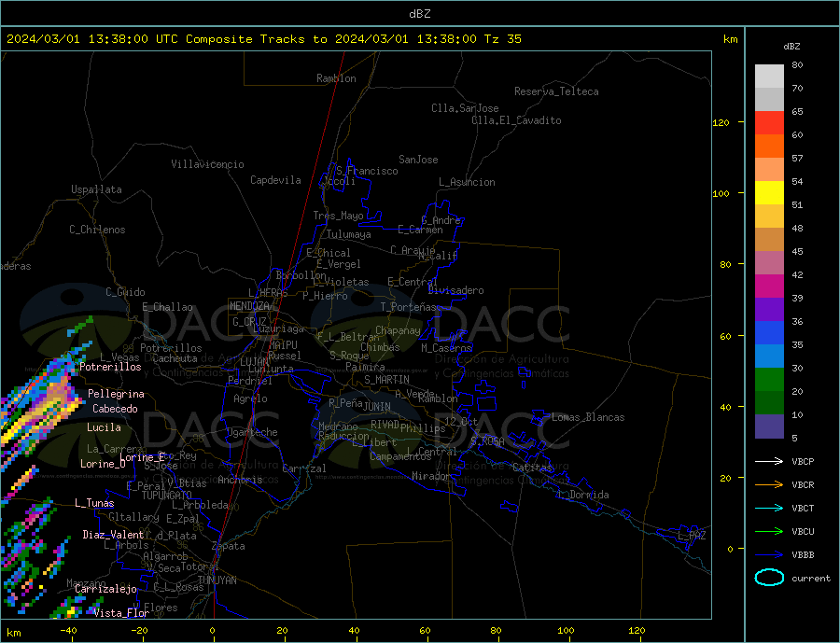The image size is (840, 643).
Task: Click the orange VBCR arrow icon
Action: click(769, 484)
